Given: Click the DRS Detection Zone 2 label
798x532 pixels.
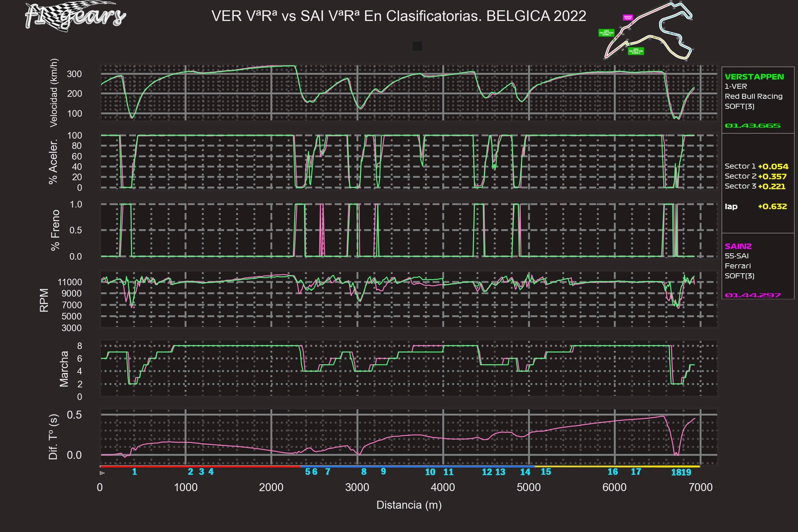Looking at the screenshot, I should (x=636, y=51).
